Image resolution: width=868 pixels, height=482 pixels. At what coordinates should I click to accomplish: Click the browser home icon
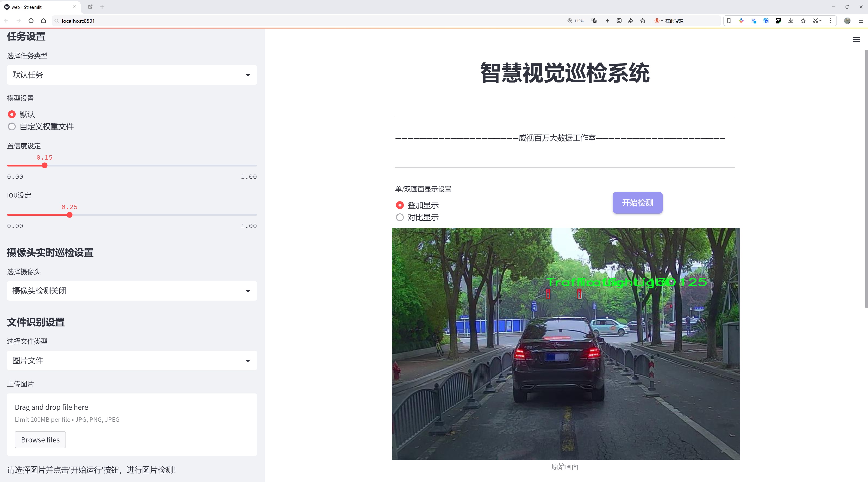(x=43, y=21)
